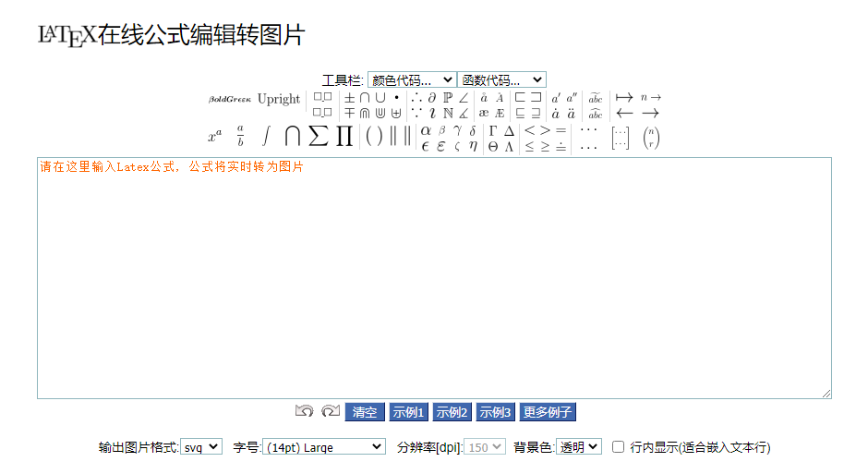This screenshot has width=868, height=474.
Task: Insert the capital Gamma symbol
Action: click(x=493, y=131)
